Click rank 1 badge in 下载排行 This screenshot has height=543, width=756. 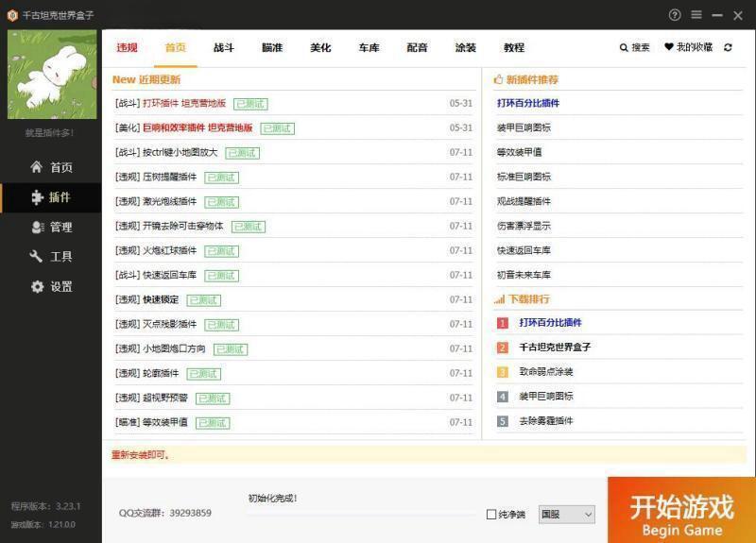pyautogui.click(x=502, y=323)
